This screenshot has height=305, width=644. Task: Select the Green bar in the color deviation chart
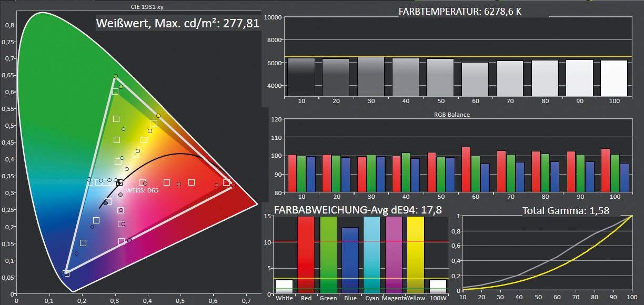(x=328, y=255)
